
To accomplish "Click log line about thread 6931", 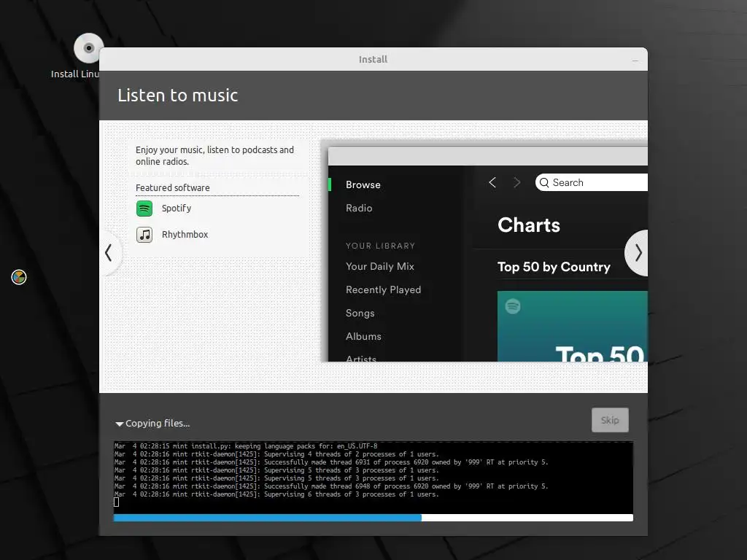I will point(331,462).
